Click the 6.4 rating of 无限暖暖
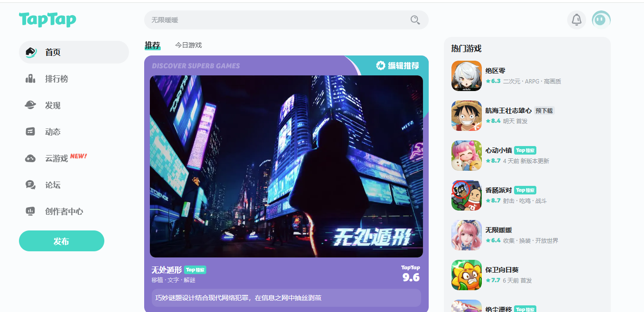This screenshot has width=644, height=312. click(x=493, y=240)
